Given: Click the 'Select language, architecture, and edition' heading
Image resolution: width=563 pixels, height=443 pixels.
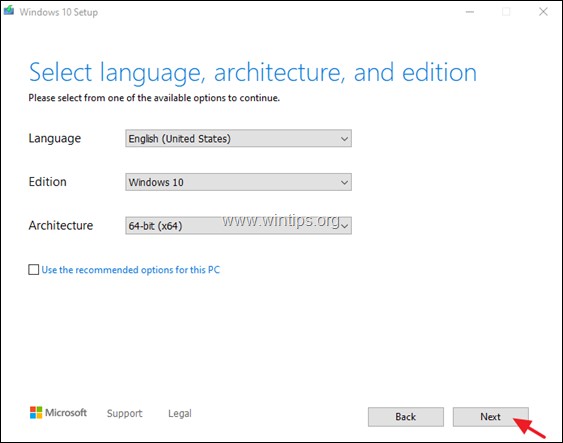Looking at the screenshot, I should coord(253,73).
